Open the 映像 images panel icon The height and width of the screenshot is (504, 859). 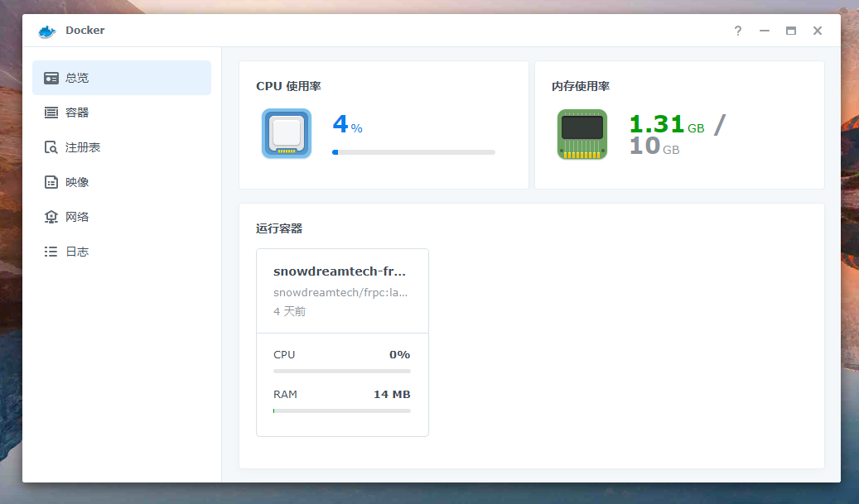[50, 181]
